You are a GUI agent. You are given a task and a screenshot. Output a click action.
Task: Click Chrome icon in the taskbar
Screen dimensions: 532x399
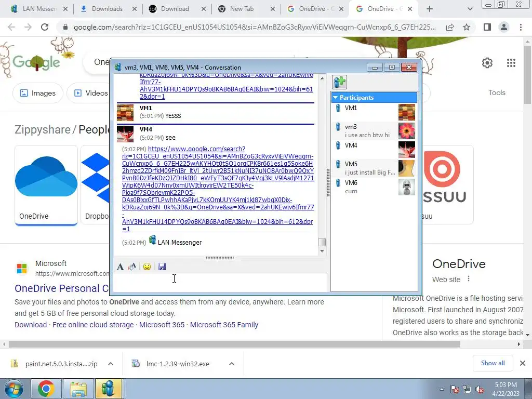(x=46, y=389)
